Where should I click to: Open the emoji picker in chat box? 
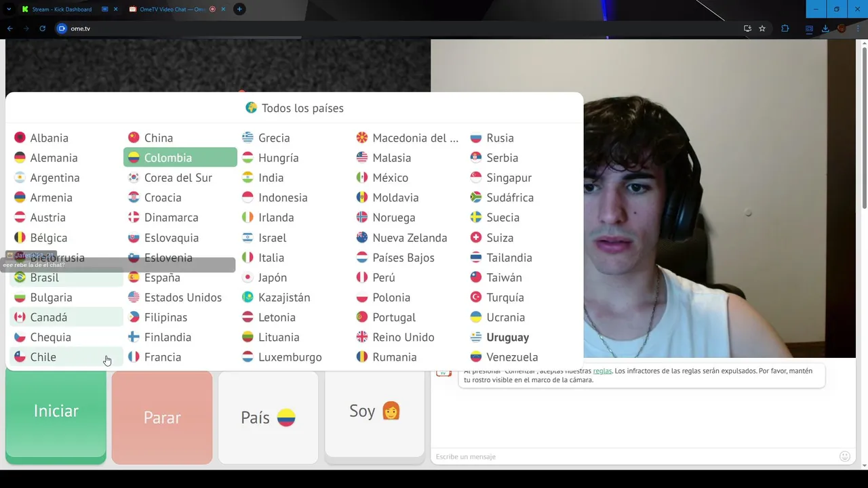tap(845, 456)
